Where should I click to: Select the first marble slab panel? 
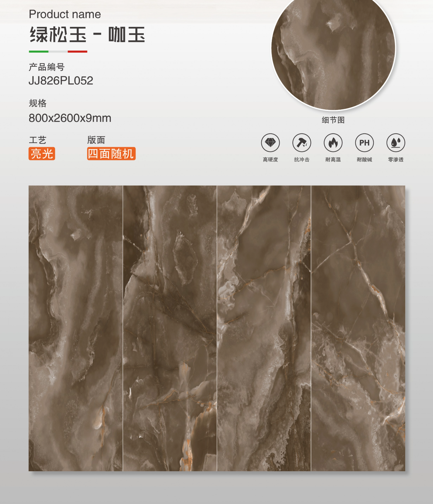pyautogui.click(x=76, y=328)
